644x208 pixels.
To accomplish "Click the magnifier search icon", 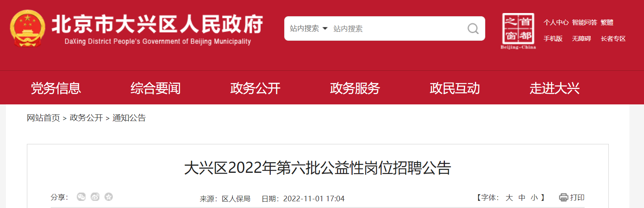I will (x=473, y=28).
